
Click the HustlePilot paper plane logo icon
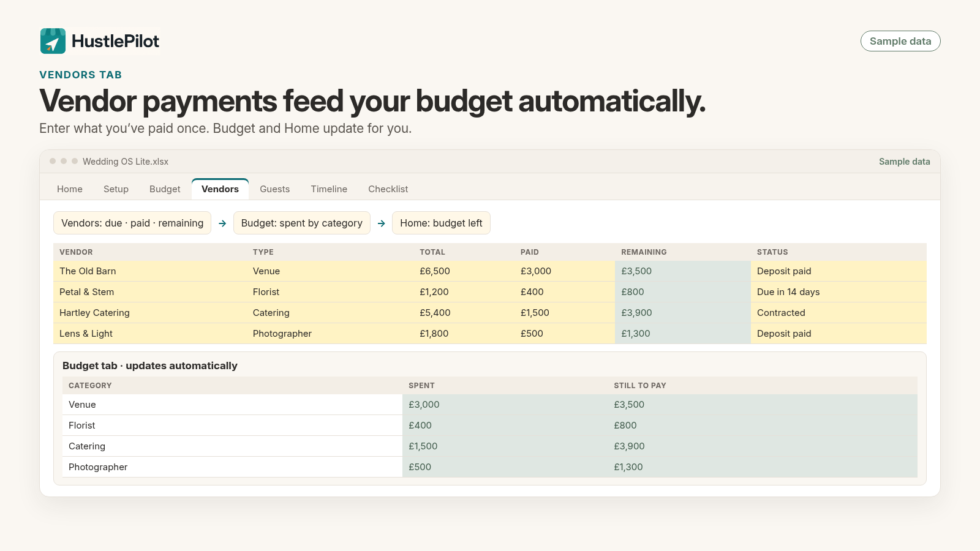coord(53,41)
